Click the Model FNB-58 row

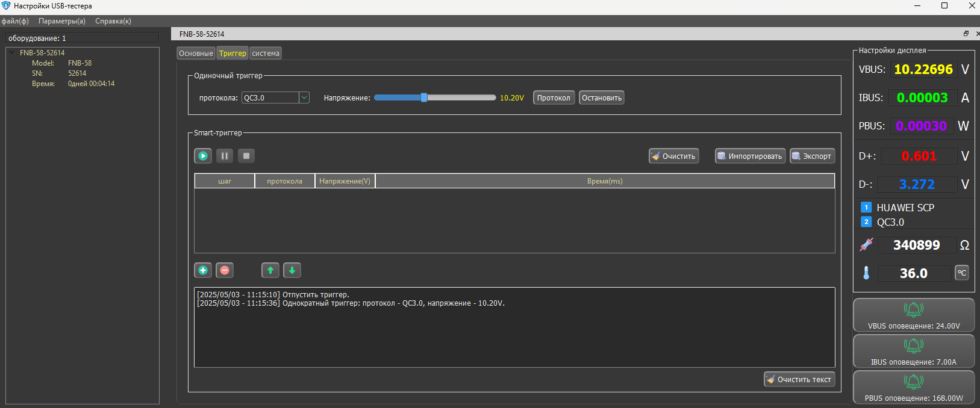coord(62,63)
